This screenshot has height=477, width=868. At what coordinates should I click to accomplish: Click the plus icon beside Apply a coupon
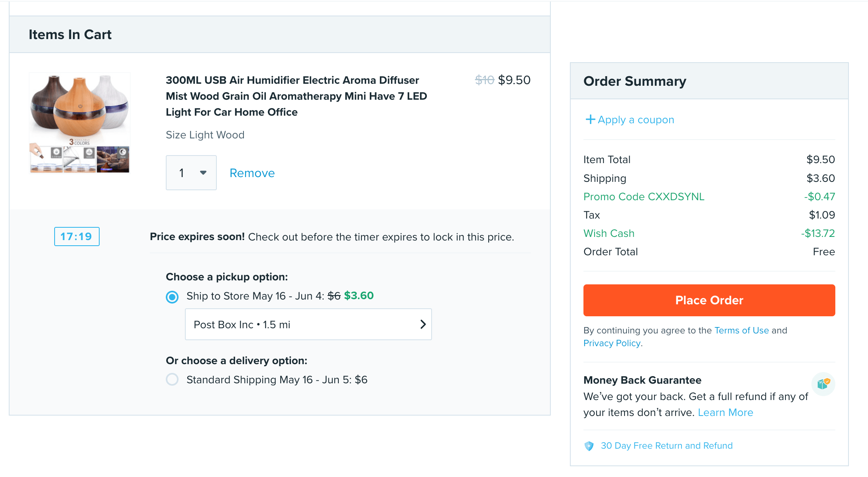[590, 120]
